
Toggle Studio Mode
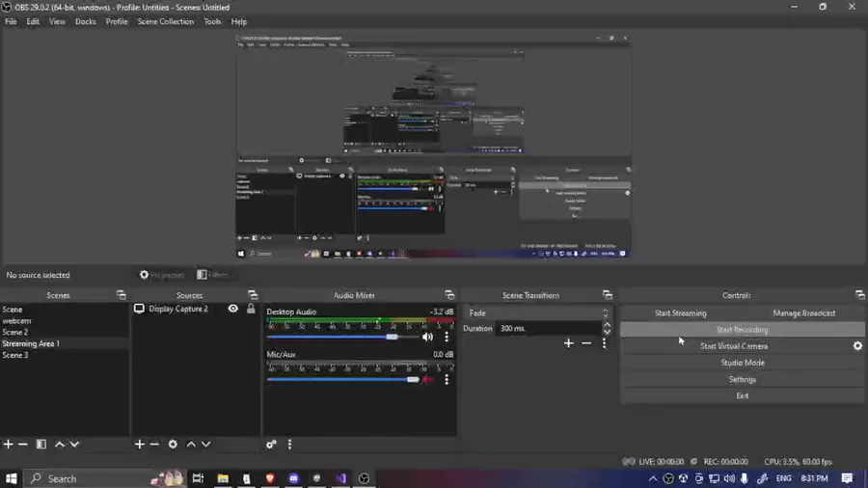pyautogui.click(x=742, y=363)
